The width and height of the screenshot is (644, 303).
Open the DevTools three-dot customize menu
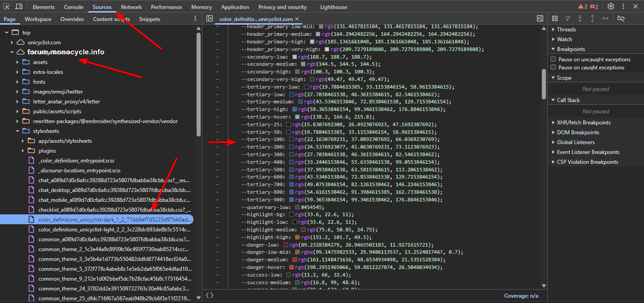(x=623, y=7)
